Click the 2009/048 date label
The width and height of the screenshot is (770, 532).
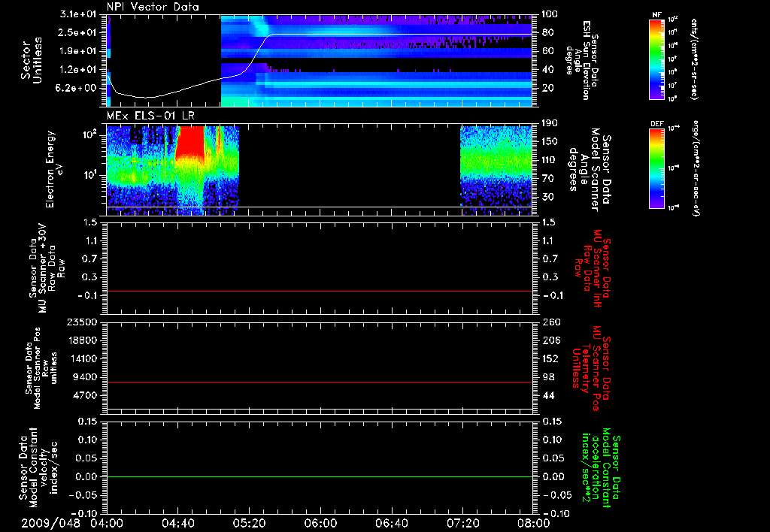pyautogui.click(x=50, y=523)
